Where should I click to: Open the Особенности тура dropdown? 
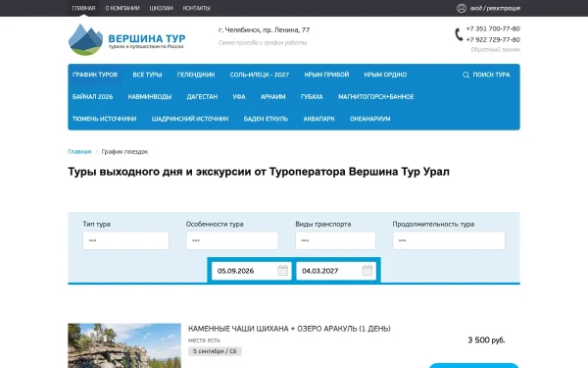(232, 240)
